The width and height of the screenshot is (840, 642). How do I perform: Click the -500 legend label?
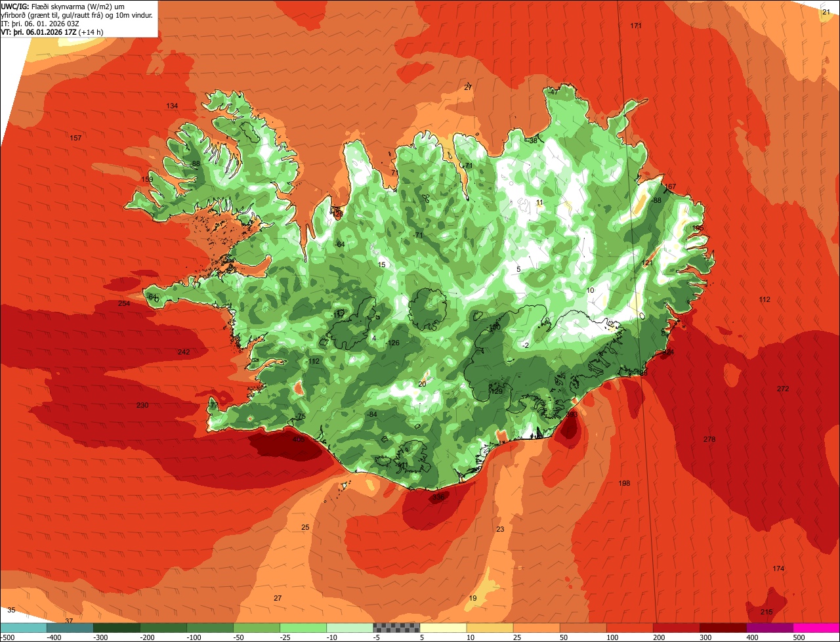8,637
